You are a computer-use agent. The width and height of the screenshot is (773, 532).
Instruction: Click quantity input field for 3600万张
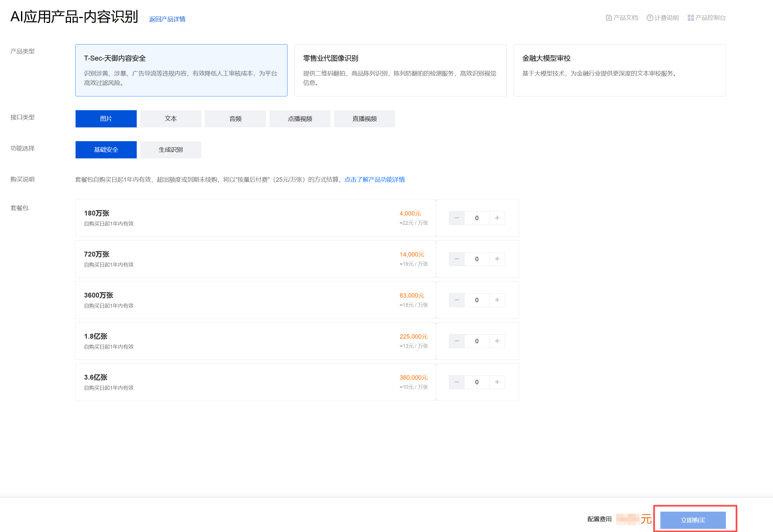click(x=477, y=300)
